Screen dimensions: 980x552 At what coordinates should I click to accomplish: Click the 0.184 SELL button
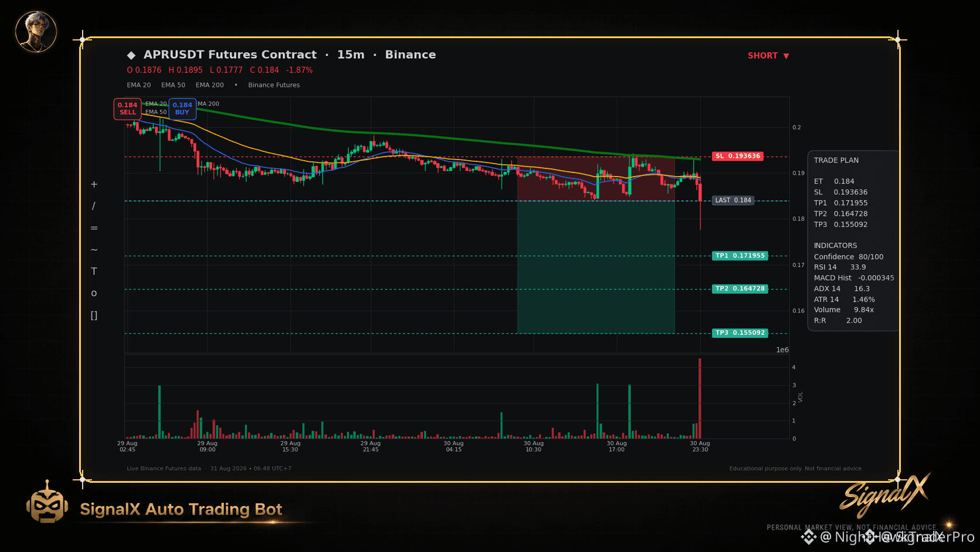[x=127, y=109]
